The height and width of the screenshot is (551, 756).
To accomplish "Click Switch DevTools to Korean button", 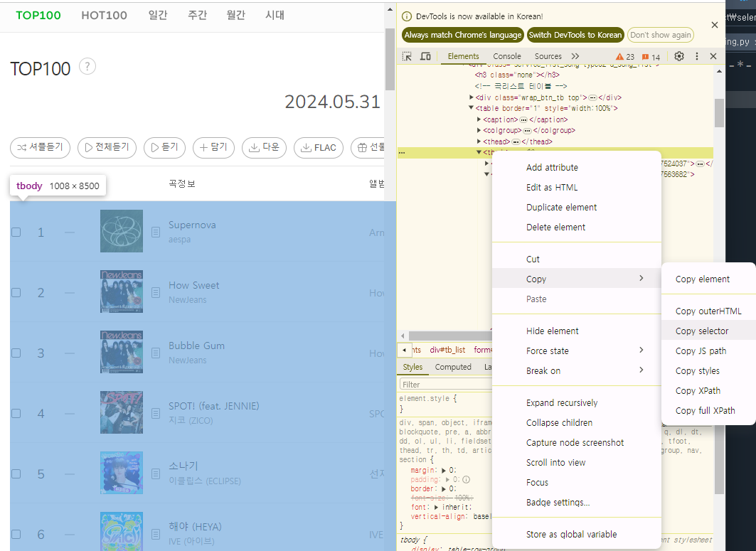I will pyautogui.click(x=575, y=35).
